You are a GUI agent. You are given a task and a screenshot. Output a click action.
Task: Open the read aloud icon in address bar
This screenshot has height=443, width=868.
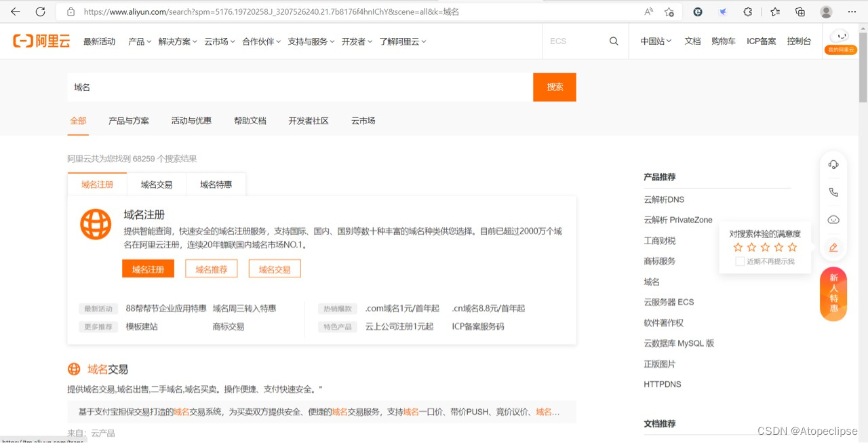click(649, 12)
